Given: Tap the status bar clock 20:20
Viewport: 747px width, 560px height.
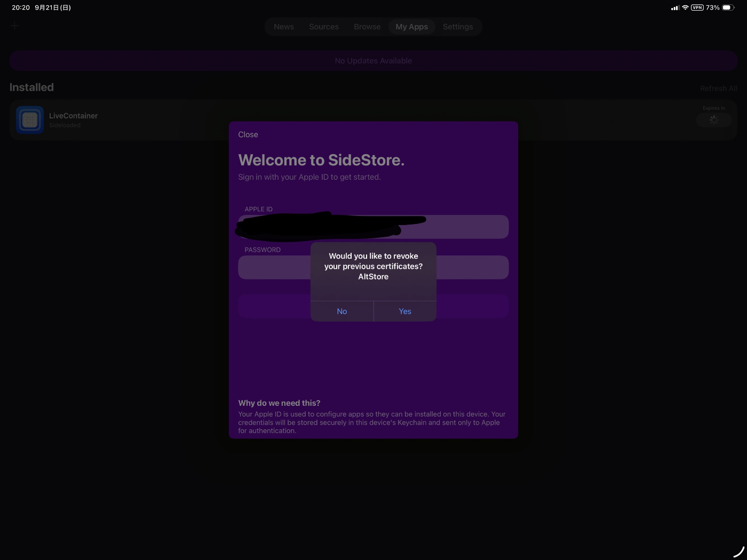Looking at the screenshot, I should tap(21, 7).
